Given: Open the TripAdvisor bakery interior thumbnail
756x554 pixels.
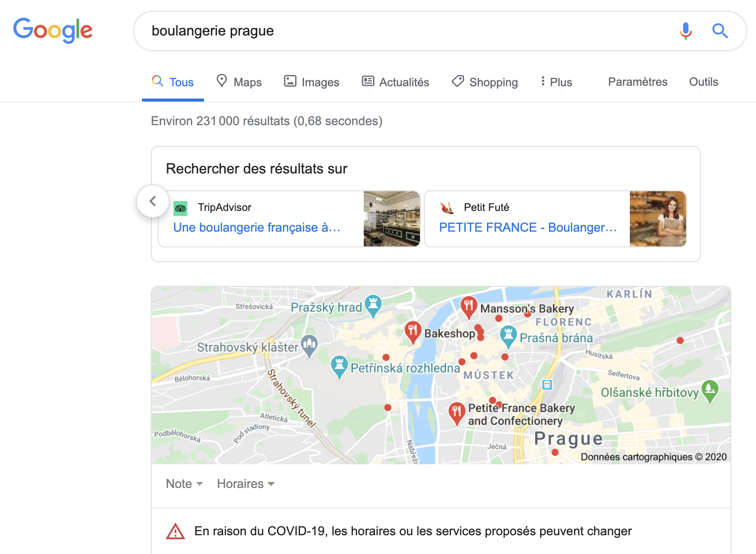Looking at the screenshot, I should (392, 219).
